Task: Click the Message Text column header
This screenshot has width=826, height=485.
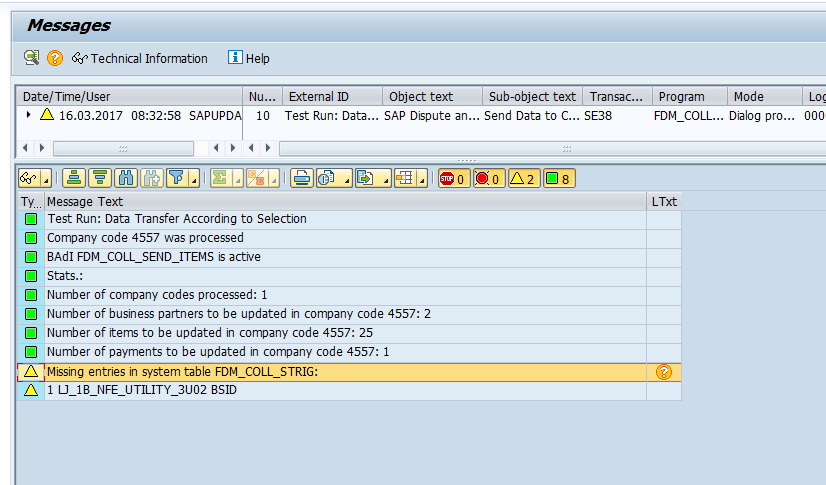Action: pos(346,202)
